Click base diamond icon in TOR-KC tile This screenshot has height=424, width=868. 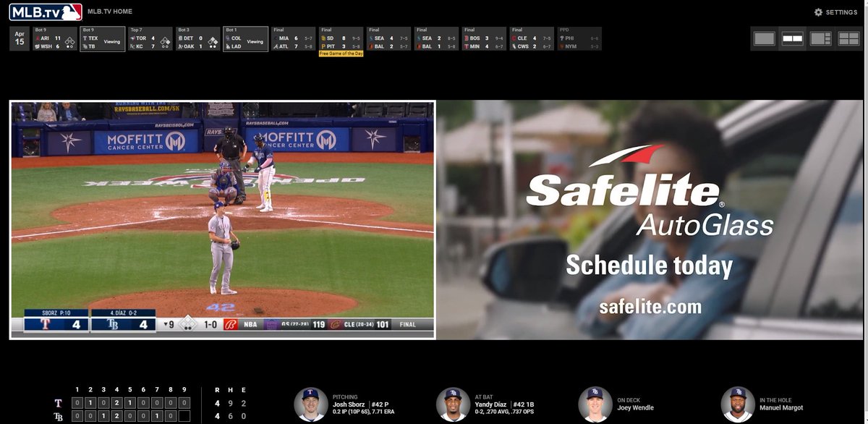166,42
